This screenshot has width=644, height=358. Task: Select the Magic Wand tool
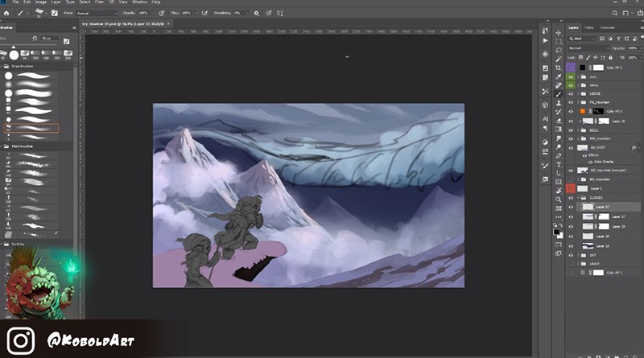tap(559, 59)
